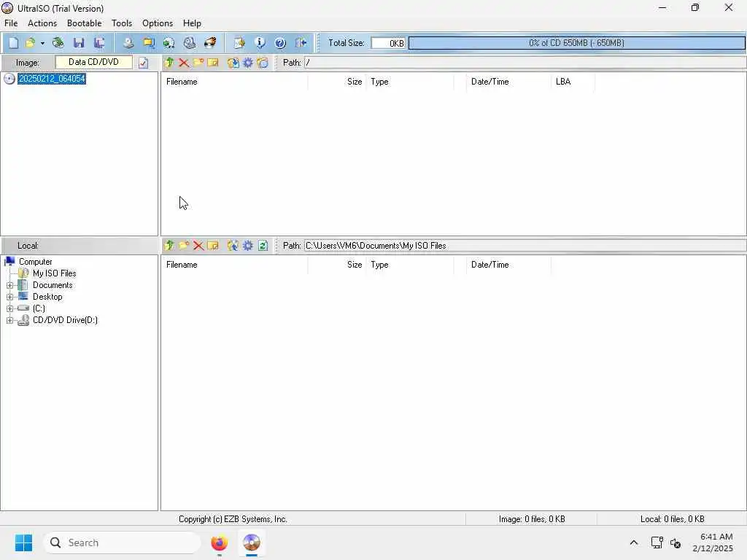Click the taskbar Search box
The image size is (747, 560).
(122, 542)
